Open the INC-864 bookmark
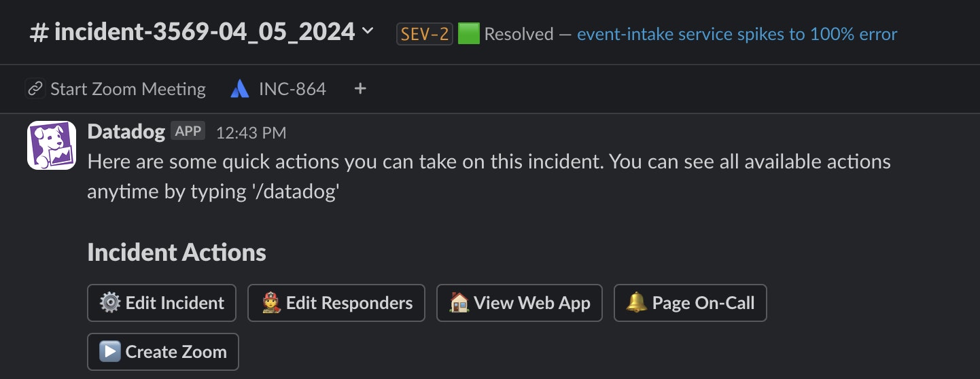This screenshot has height=379, width=980. [x=292, y=89]
